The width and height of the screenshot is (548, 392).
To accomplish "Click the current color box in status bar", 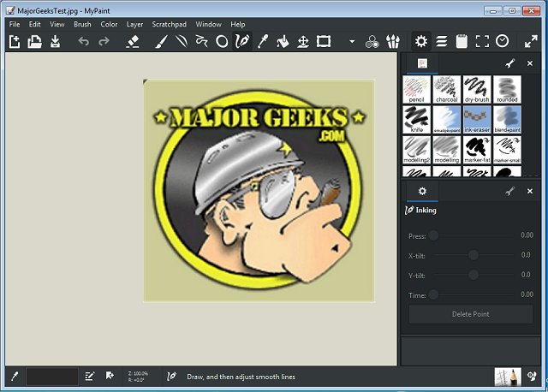I will click(x=51, y=376).
